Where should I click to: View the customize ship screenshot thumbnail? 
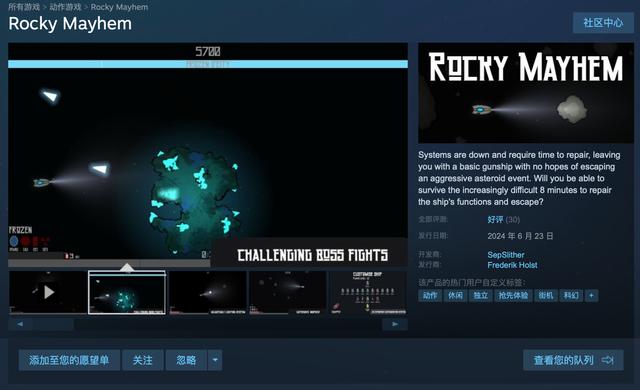(x=368, y=292)
